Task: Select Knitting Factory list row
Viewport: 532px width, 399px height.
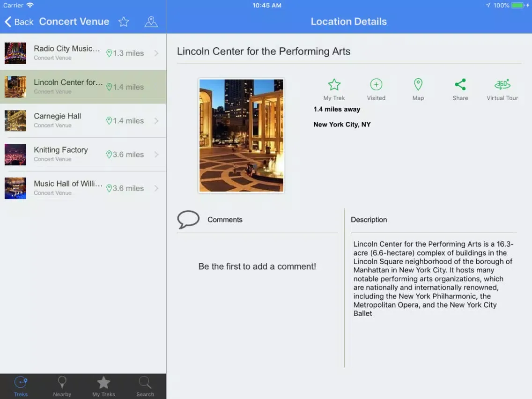Action: coord(83,155)
